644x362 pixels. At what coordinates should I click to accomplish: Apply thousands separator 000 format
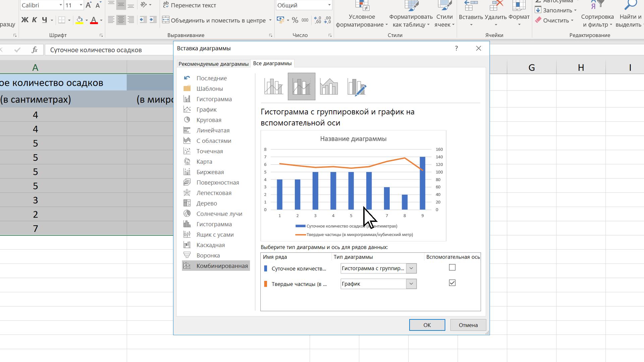[x=305, y=20]
